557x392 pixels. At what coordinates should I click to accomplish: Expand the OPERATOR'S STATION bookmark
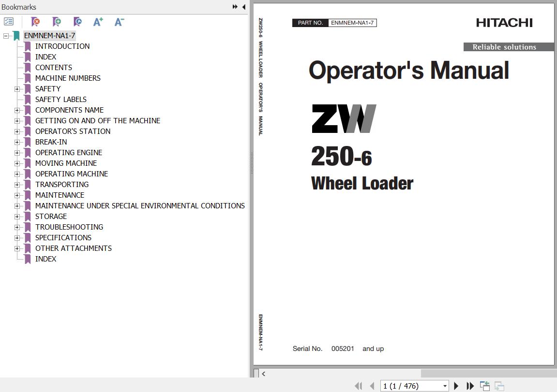(17, 131)
